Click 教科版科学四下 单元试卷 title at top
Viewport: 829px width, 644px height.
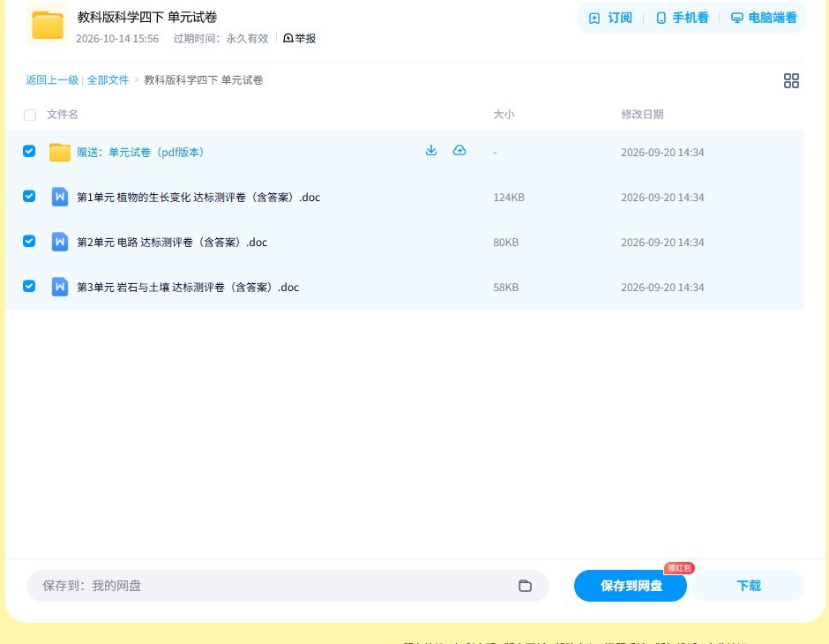[147, 17]
